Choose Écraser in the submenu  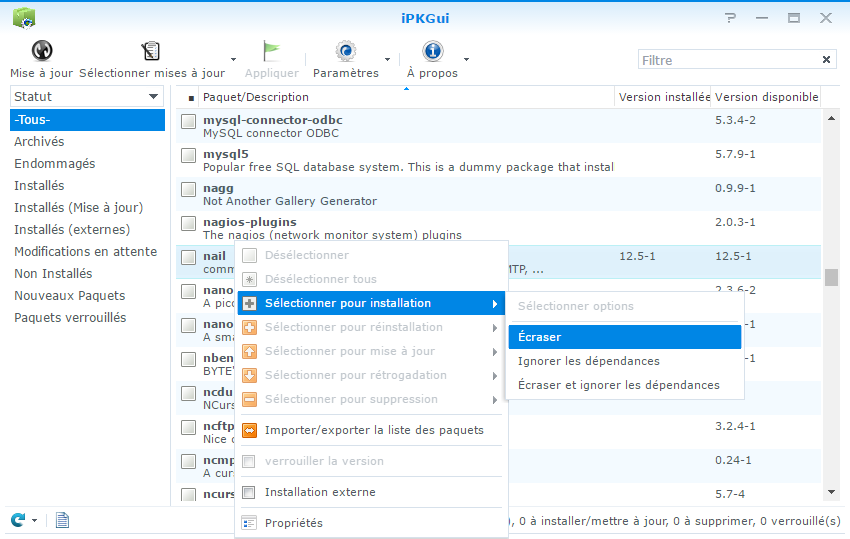(x=624, y=337)
